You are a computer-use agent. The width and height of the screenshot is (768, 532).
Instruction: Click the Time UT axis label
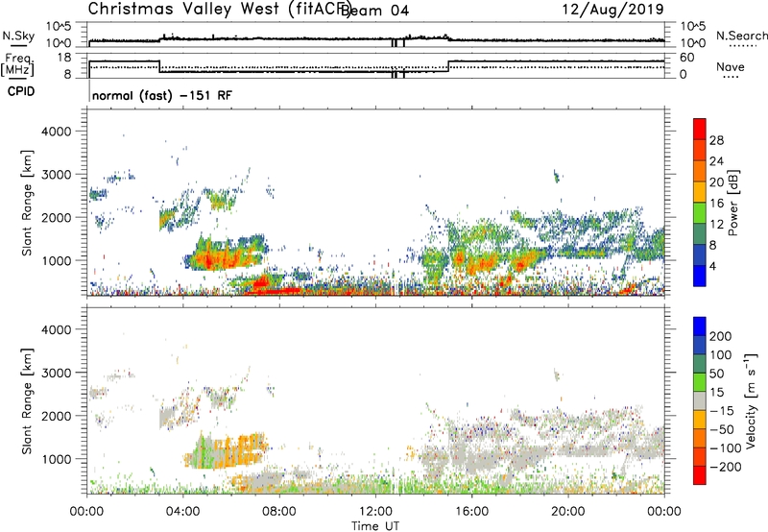[375, 526]
